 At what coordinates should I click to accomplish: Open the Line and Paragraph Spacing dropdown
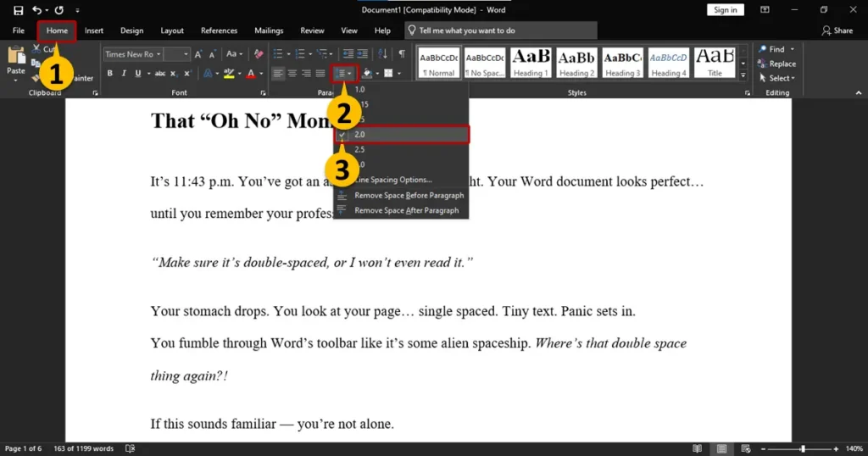344,73
